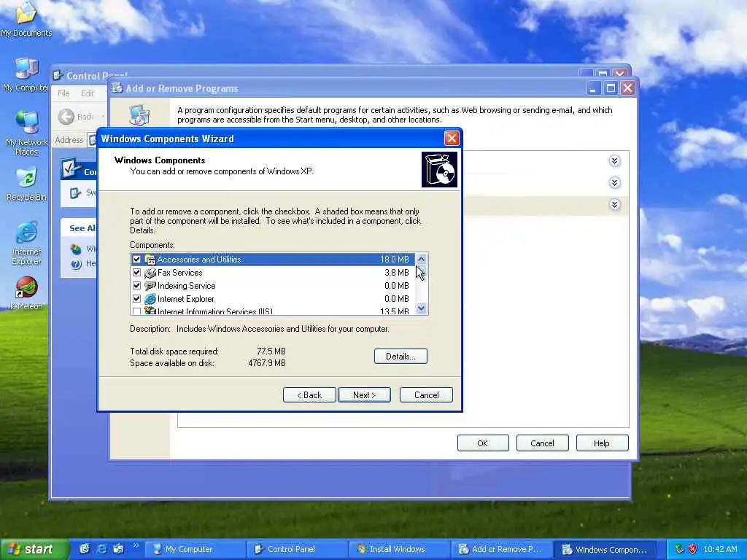
Task: Click the network tray icon
Action: (679, 549)
